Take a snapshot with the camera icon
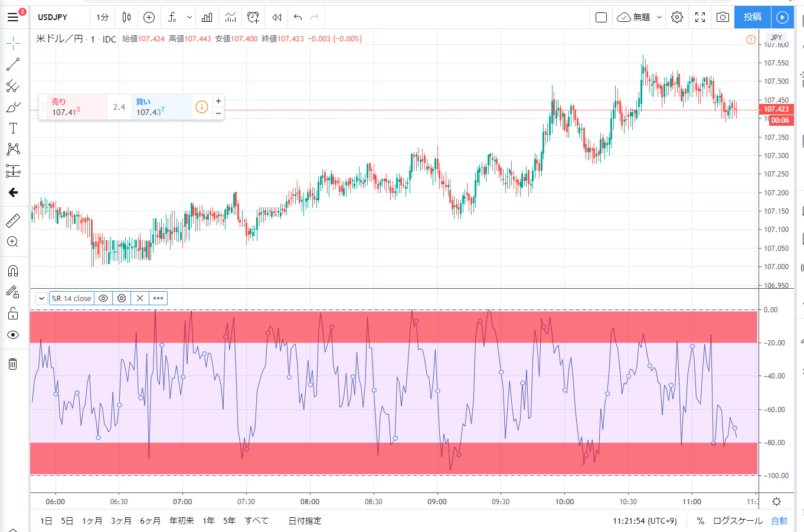The height and width of the screenshot is (532, 804). click(x=723, y=17)
